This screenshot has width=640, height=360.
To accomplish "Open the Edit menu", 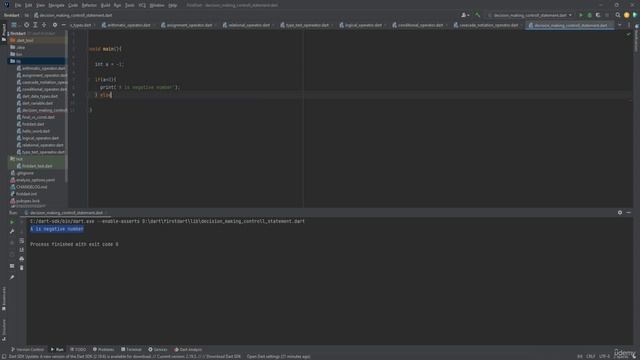I will pyautogui.click(x=29, y=5).
